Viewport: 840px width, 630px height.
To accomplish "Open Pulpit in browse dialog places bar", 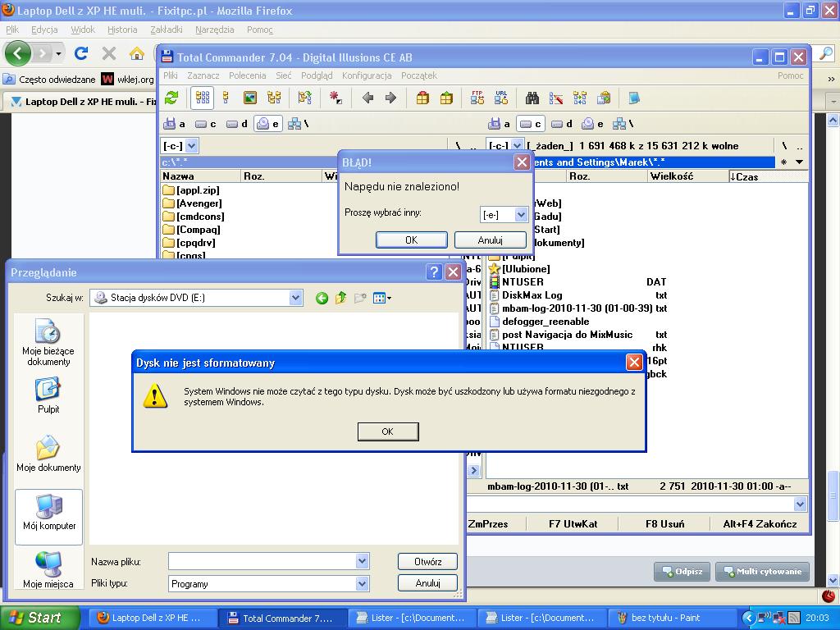I will point(48,396).
